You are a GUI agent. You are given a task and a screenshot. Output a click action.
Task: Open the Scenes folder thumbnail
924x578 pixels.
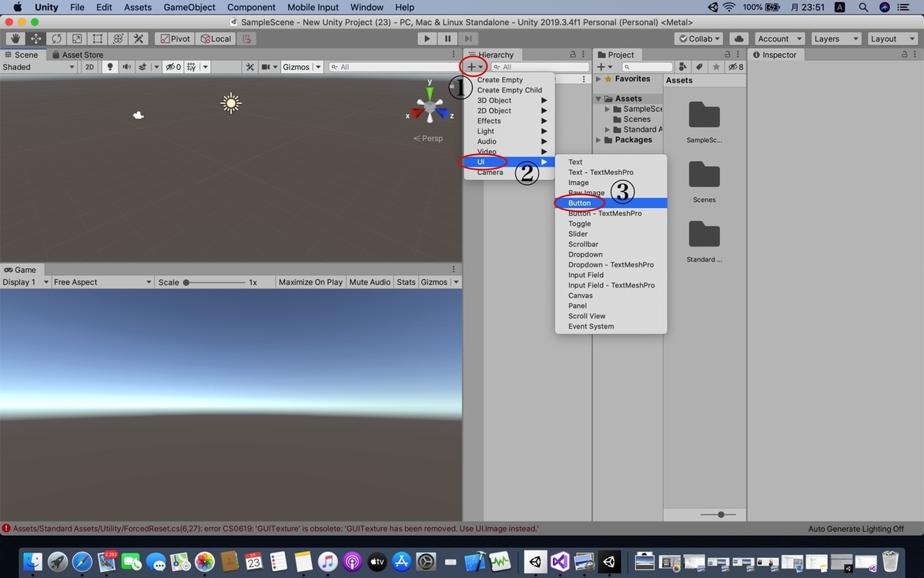click(x=705, y=175)
